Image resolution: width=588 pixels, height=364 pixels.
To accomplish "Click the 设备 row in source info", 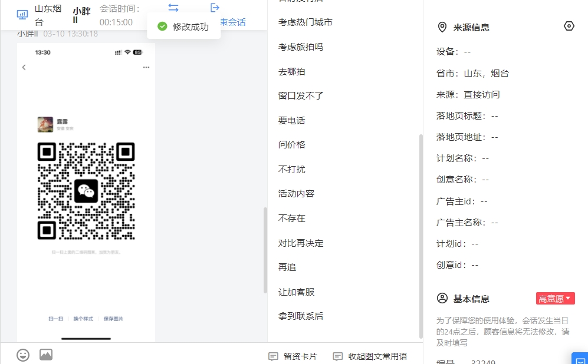I will (454, 52).
